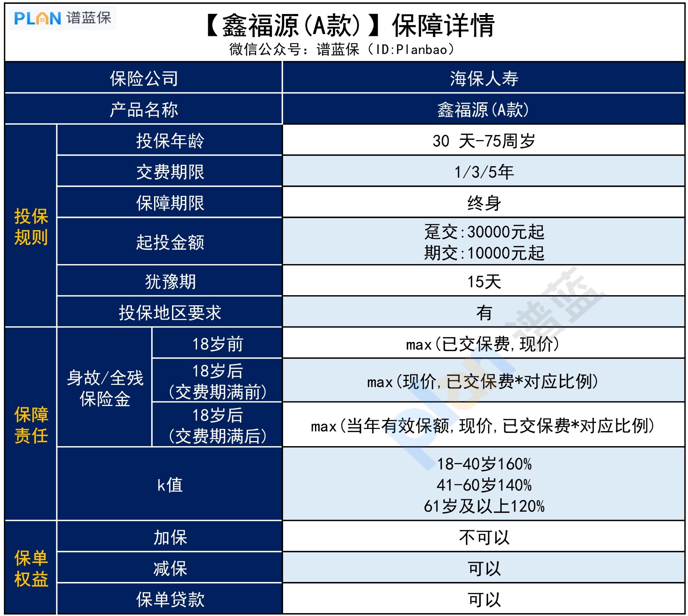Select the 保险公司 header cell
This screenshot has height=616, width=688.
(x=144, y=78)
